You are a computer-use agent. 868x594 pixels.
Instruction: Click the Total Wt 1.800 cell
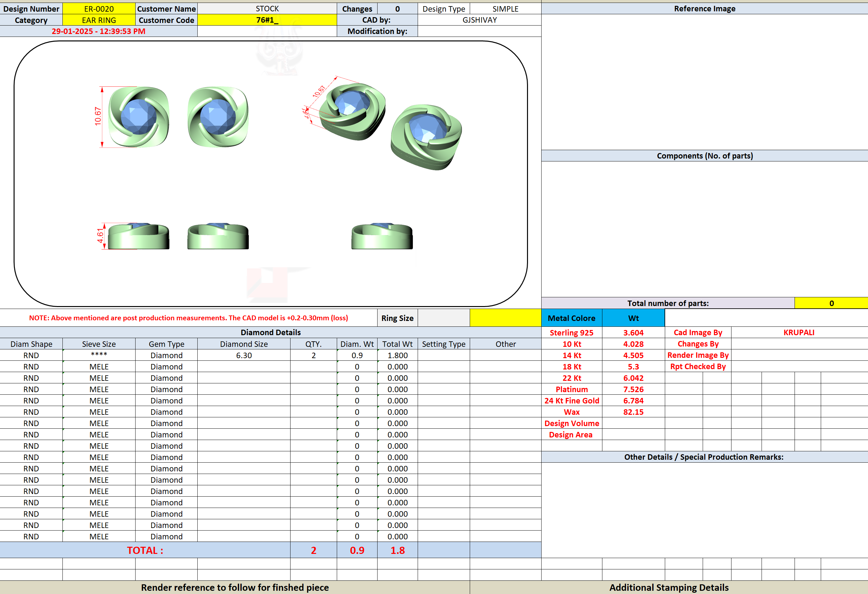[x=397, y=355]
